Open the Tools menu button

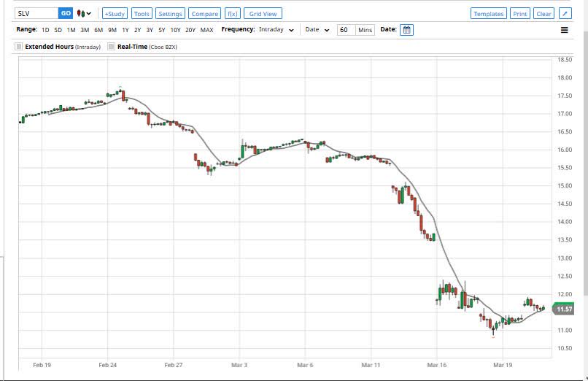(x=142, y=13)
